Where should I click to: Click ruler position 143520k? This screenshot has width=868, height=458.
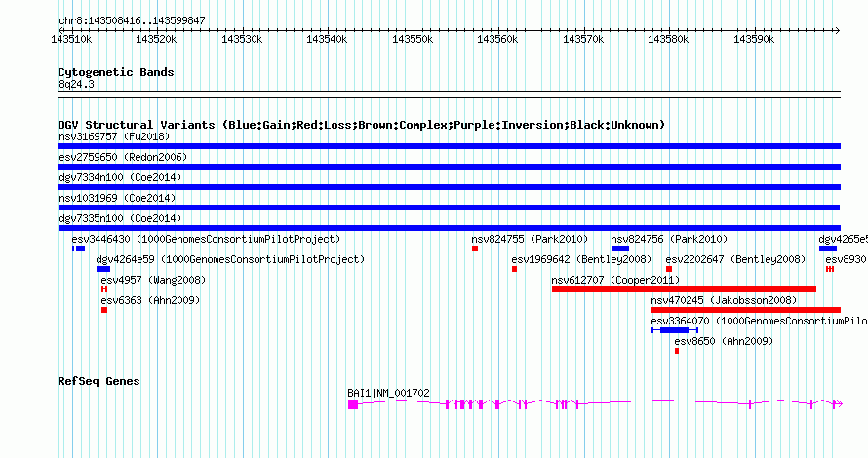pyautogui.click(x=157, y=39)
